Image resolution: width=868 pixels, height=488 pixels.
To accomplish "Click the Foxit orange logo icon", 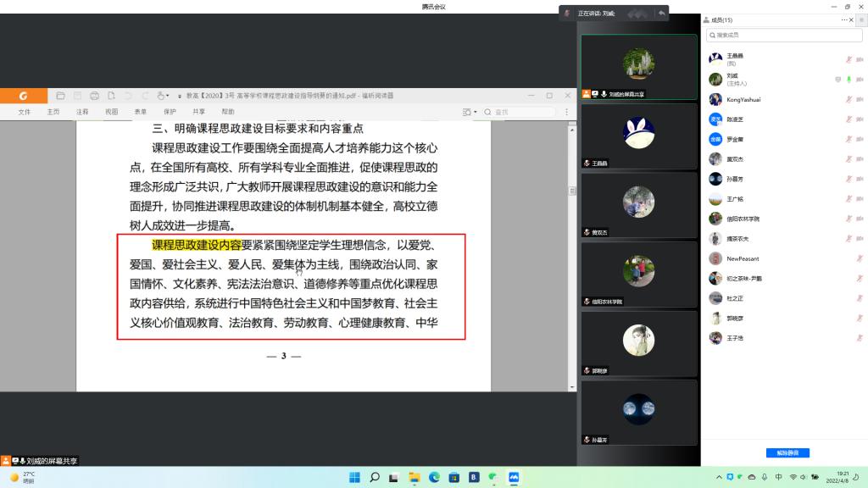I will click(24, 96).
